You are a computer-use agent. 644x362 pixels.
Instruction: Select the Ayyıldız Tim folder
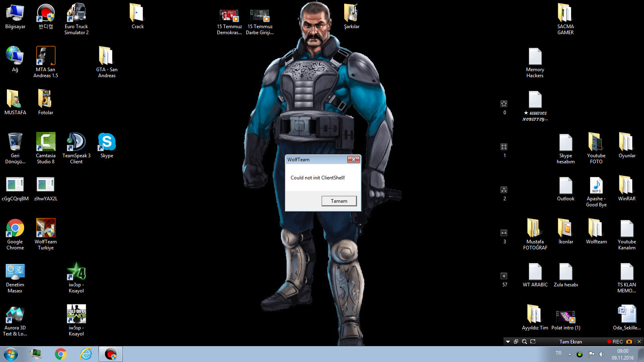click(x=535, y=318)
